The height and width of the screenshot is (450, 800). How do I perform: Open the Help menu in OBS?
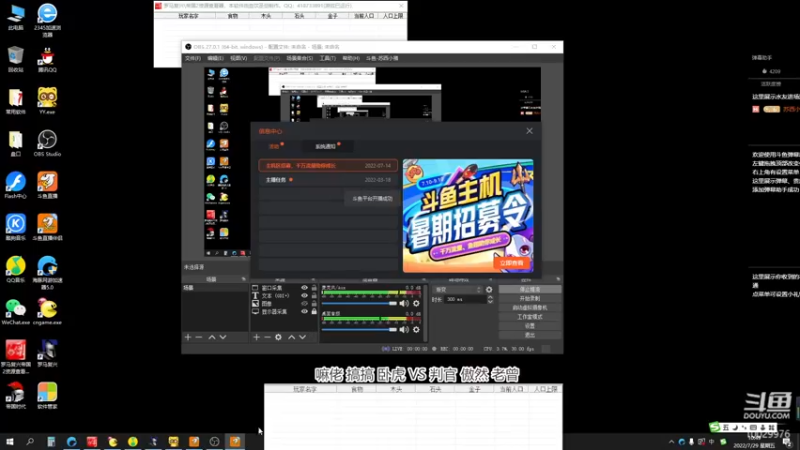351,58
